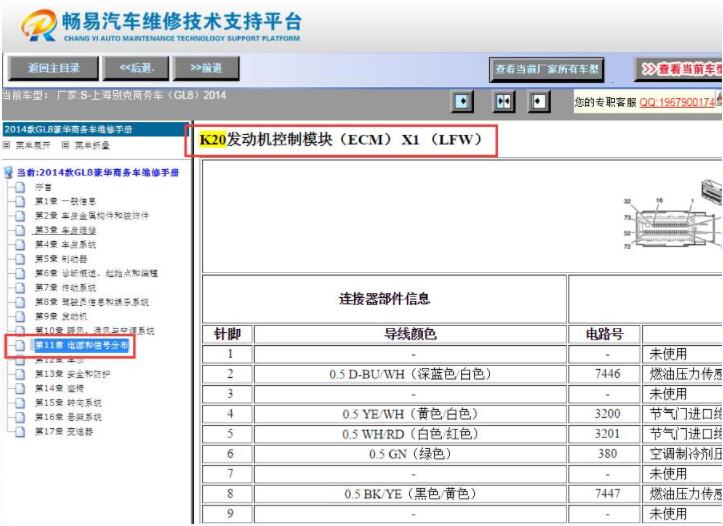Select the highlighted 第11章 电源和信号分布 chapter
The width and height of the screenshot is (723, 526).
click(82, 345)
